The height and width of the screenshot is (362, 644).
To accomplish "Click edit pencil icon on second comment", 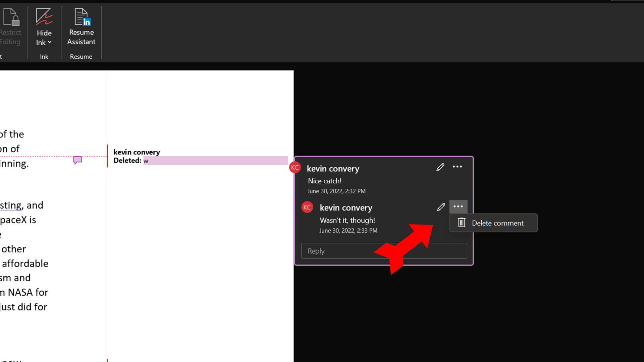I will click(441, 206).
